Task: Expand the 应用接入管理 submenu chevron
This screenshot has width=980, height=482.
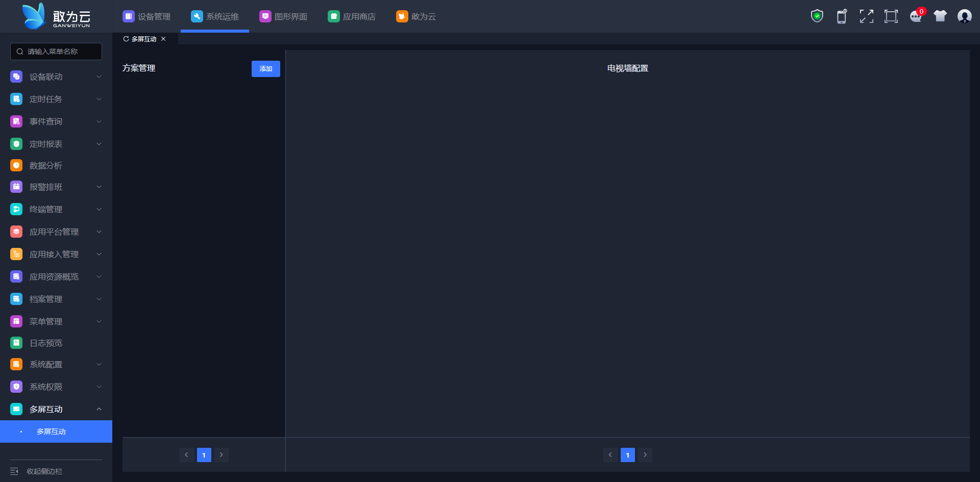Action: (x=99, y=254)
